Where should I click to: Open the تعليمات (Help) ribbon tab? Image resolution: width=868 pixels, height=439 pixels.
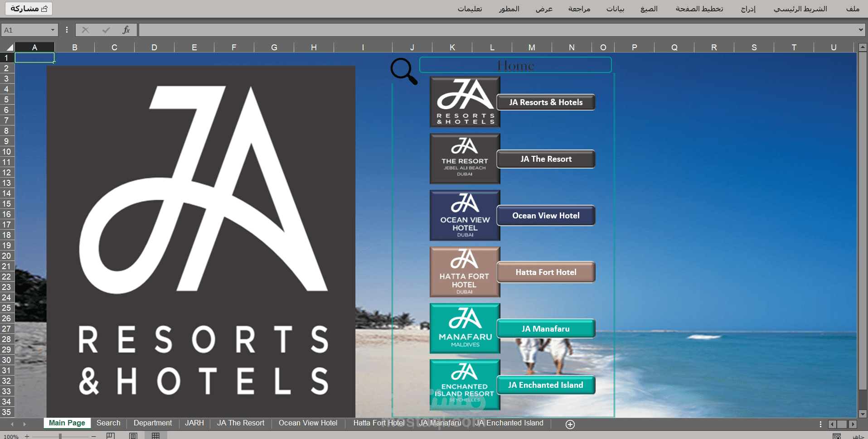(470, 9)
